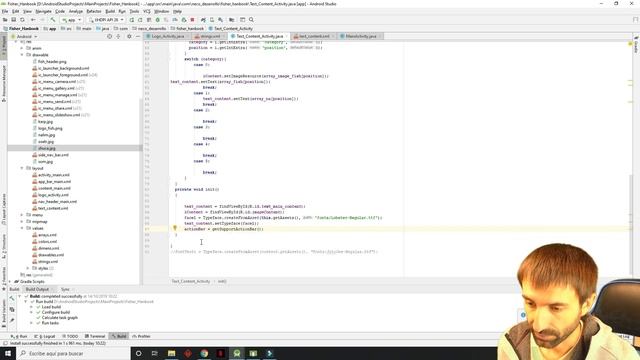Image resolution: width=640 pixels, height=360 pixels.
Task: Click the red Stop button in toolbar
Action: pos(192,20)
